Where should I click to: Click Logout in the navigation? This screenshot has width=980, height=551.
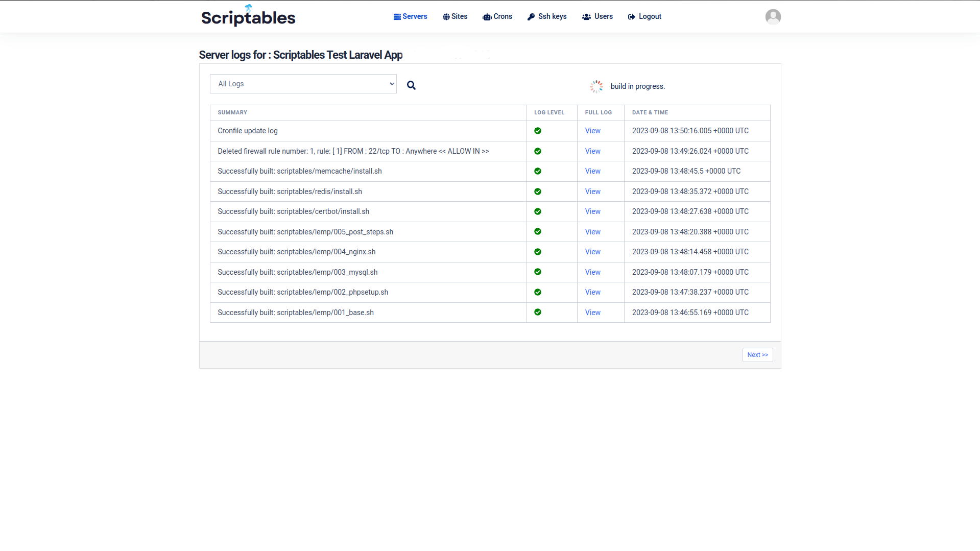click(x=644, y=16)
